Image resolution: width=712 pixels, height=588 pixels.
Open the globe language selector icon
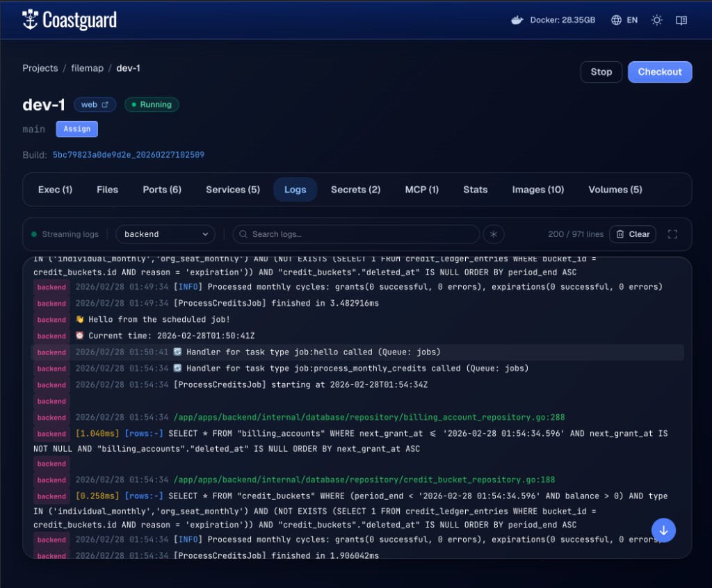point(616,20)
